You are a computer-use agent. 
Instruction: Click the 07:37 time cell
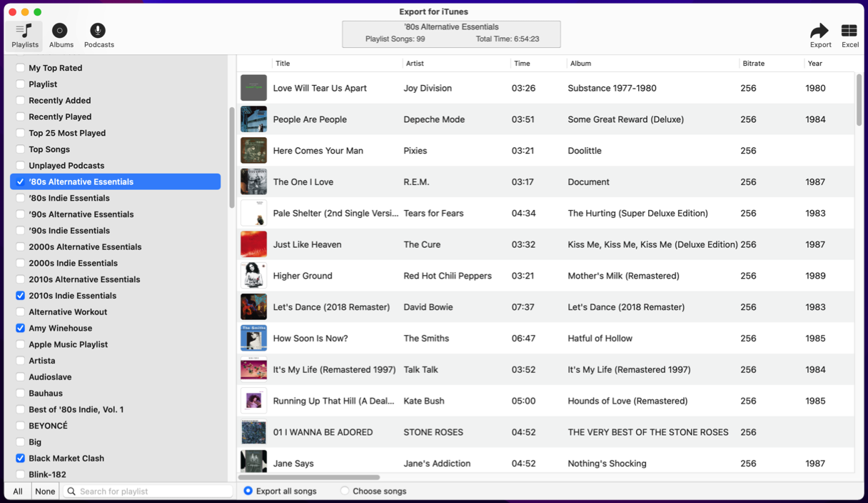(523, 307)
